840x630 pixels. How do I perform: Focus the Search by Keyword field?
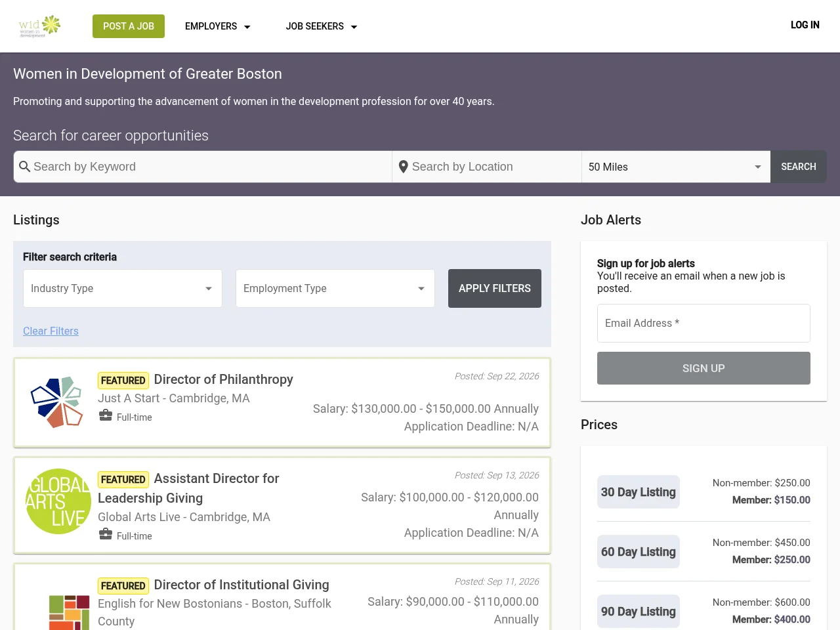(203, 167)
